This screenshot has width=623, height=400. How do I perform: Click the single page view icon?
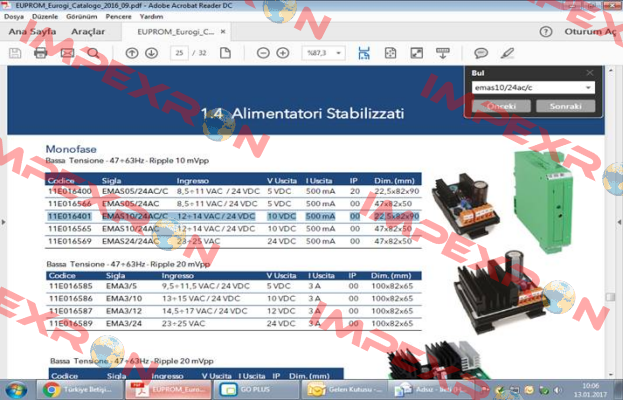click(225, 53)
